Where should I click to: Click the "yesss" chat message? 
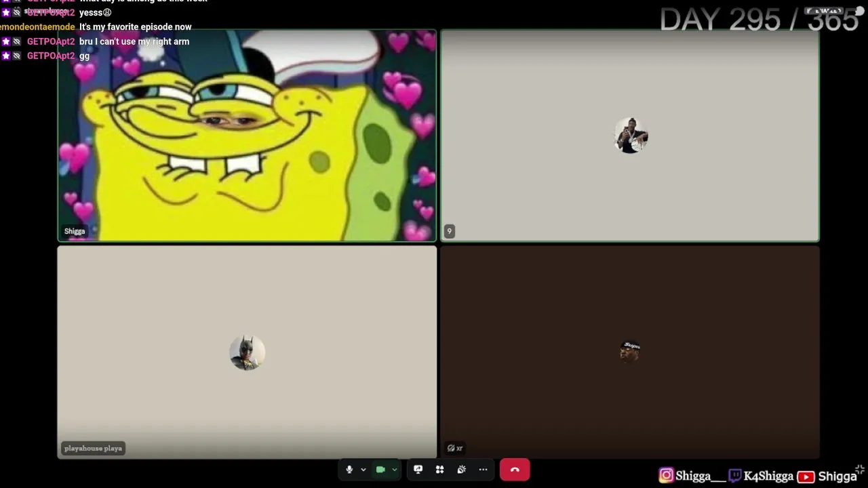pos(95,12)
